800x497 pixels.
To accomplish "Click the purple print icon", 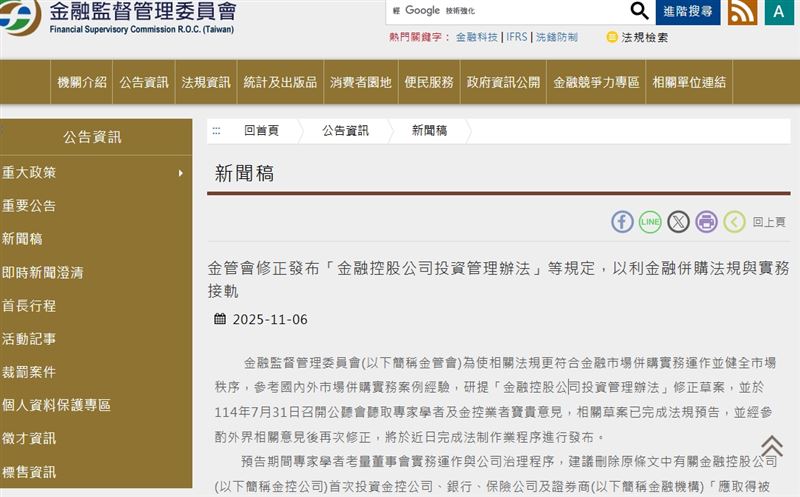I will [x=706, y=222].
